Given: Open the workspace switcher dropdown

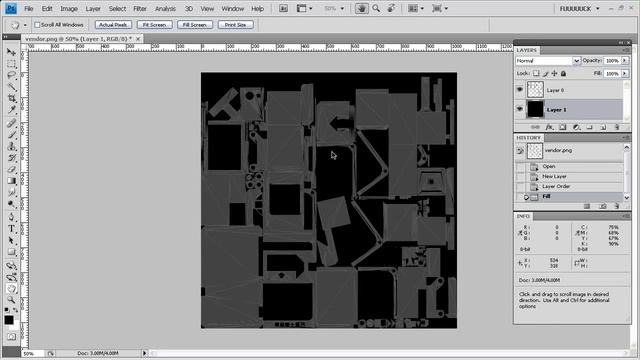Looking at the screenshot, I should 580,9.
